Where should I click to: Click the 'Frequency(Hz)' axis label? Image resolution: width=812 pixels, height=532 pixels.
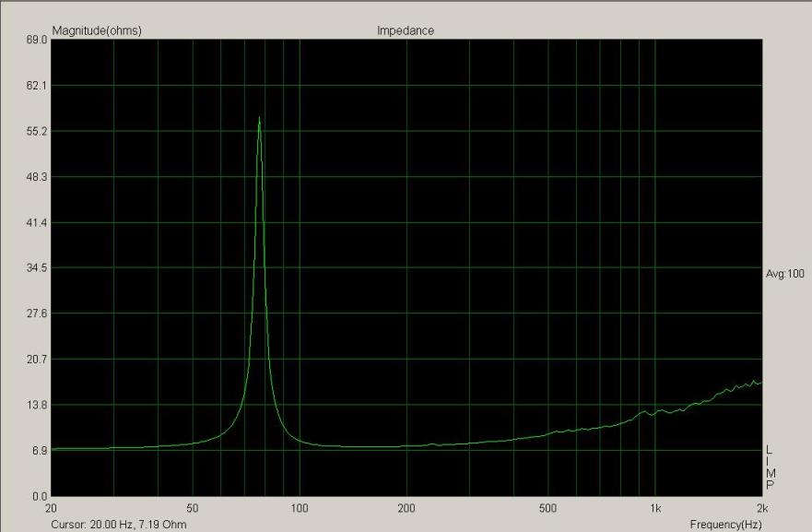coord(725,525)
